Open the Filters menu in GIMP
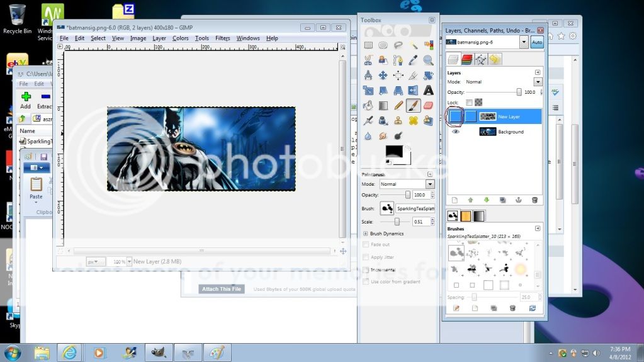The height and width of the screenshot is (362, 644). 223,38
